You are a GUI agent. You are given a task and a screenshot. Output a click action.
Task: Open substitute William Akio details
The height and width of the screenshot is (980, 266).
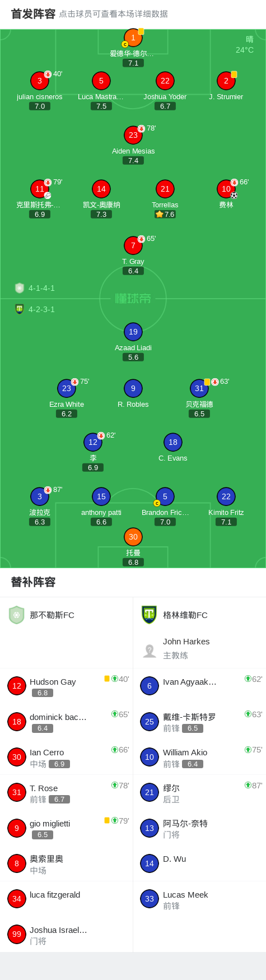click(x=199, y=757)
